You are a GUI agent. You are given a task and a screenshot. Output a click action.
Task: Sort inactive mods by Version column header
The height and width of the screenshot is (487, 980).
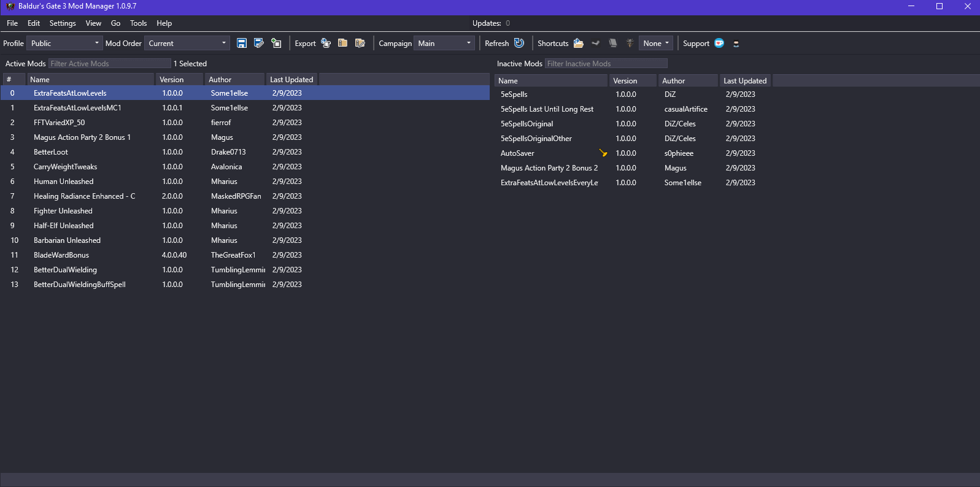pyautogui.click(x=633, y=80)
